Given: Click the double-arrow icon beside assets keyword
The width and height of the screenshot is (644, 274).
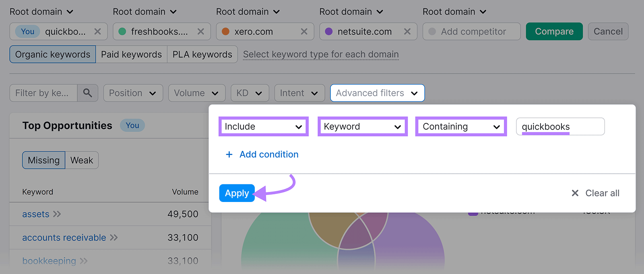Looking at the screenshot, I should point(57,214).
